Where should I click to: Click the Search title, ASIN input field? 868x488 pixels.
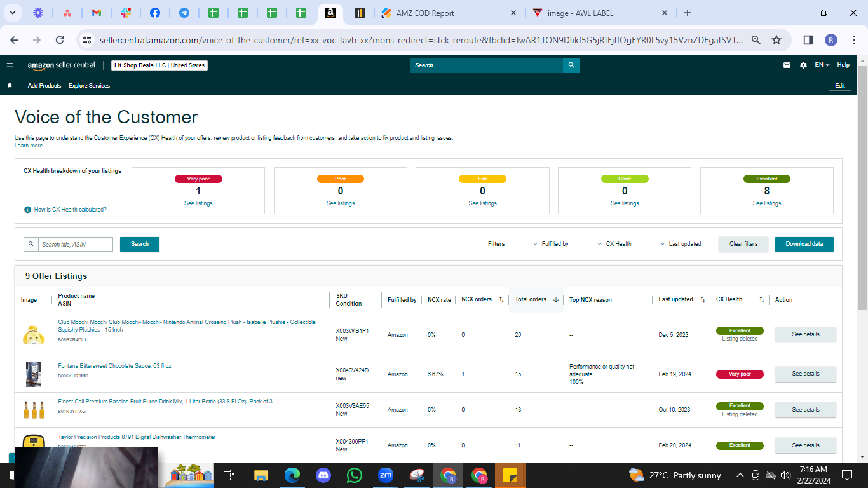[75, 244]
